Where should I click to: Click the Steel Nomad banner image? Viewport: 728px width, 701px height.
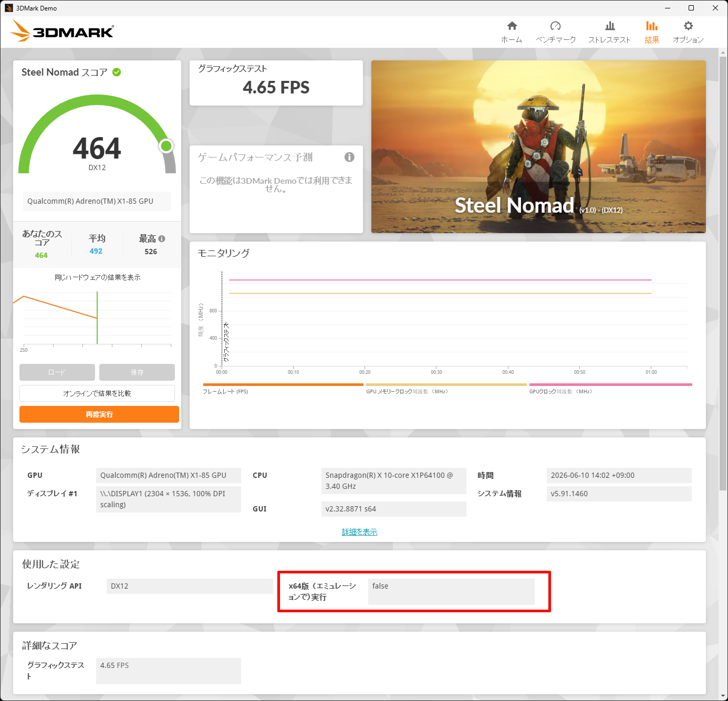click(x=538, y=147)
